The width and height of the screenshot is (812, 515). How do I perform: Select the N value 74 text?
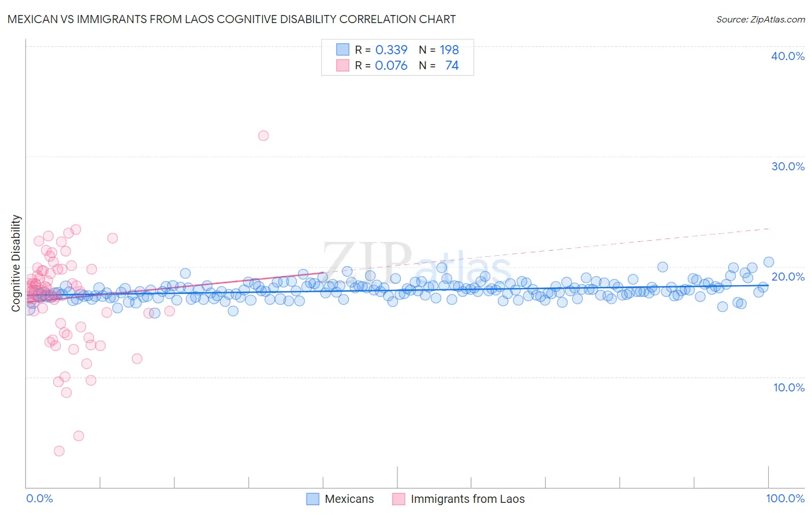(452, 65)
